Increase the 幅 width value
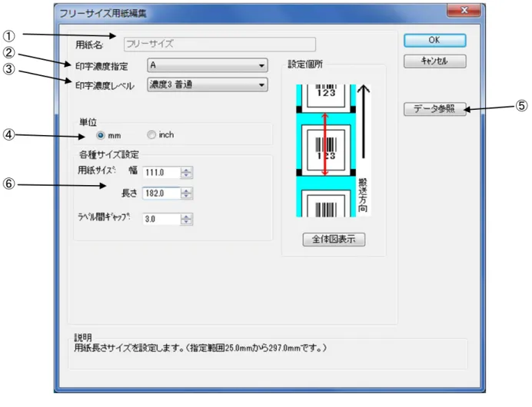Screen dimensions: 532x407 [186, 170]
